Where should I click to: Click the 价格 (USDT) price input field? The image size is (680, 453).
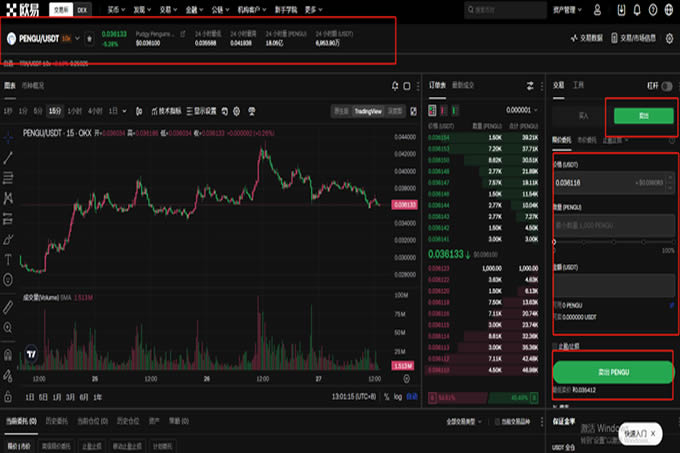point(590,183)
